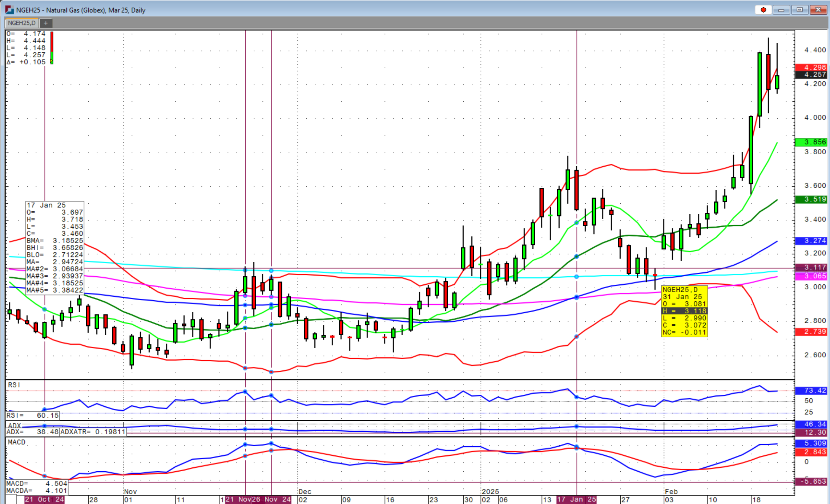Click the ADX study label
Screen dimensions: 830x504
[15, 426]
